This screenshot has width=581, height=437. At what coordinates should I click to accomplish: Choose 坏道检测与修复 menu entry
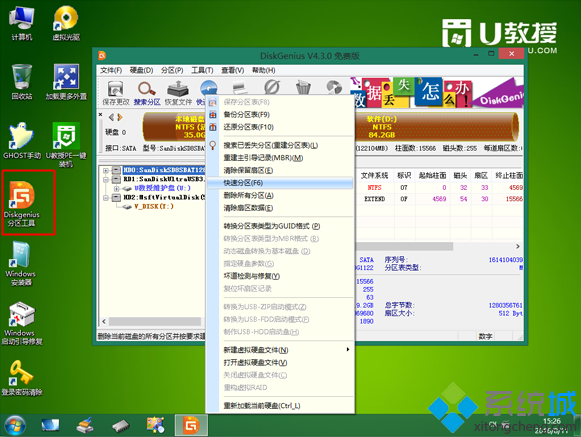(280, 276)
